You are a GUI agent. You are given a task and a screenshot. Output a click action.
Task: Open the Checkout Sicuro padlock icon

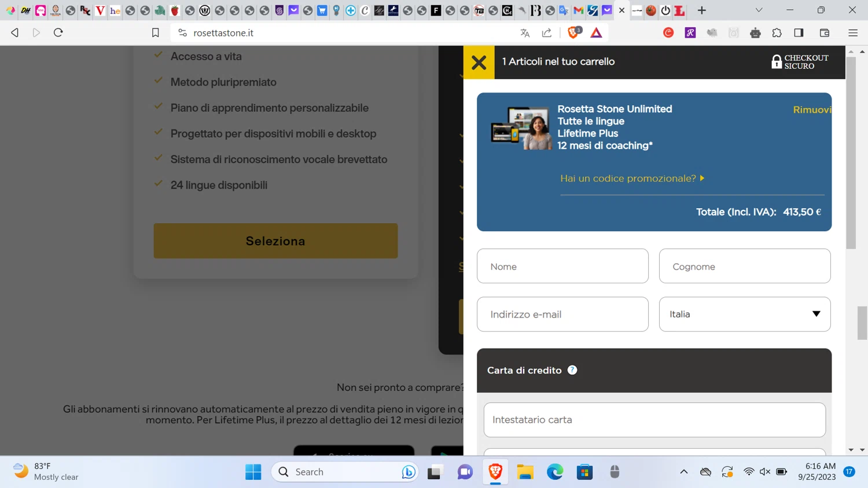point(777,61)
